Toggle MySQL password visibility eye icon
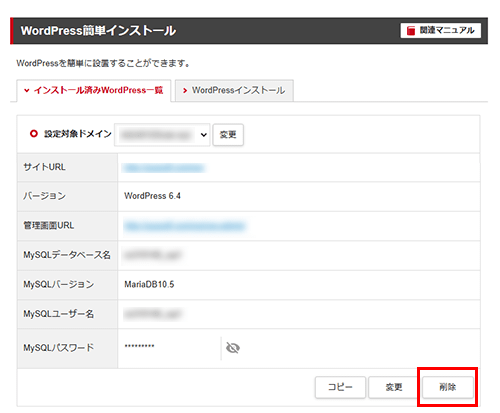This screenshot has height=413, width=500. point(233,348)
